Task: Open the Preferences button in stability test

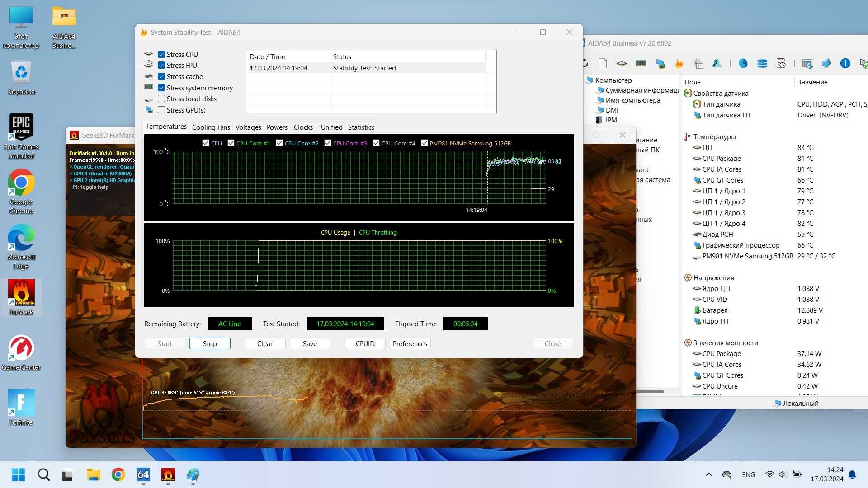Action: (x=410, y=343)
